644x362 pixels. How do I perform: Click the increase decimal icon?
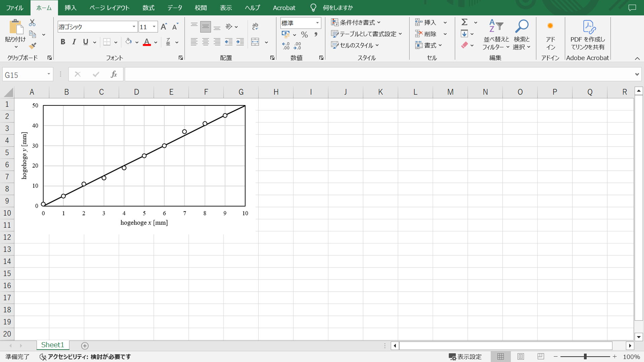click(286, 46)
